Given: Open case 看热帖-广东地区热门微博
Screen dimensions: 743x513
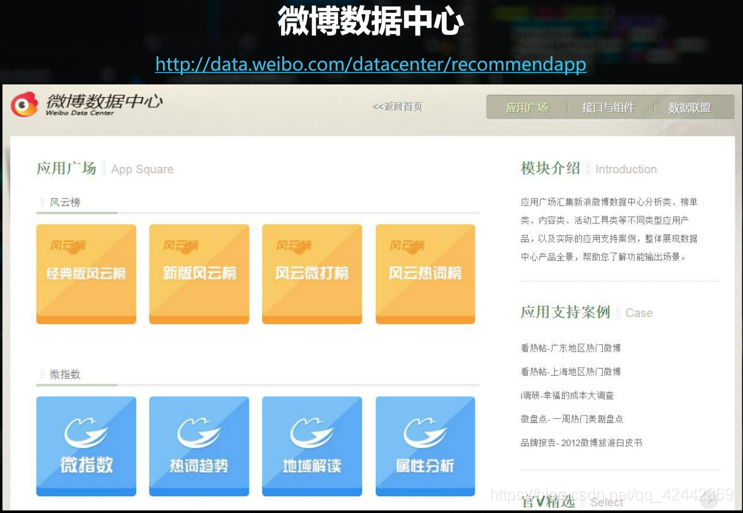Looking at the screenshot, I should click(571, 348).
